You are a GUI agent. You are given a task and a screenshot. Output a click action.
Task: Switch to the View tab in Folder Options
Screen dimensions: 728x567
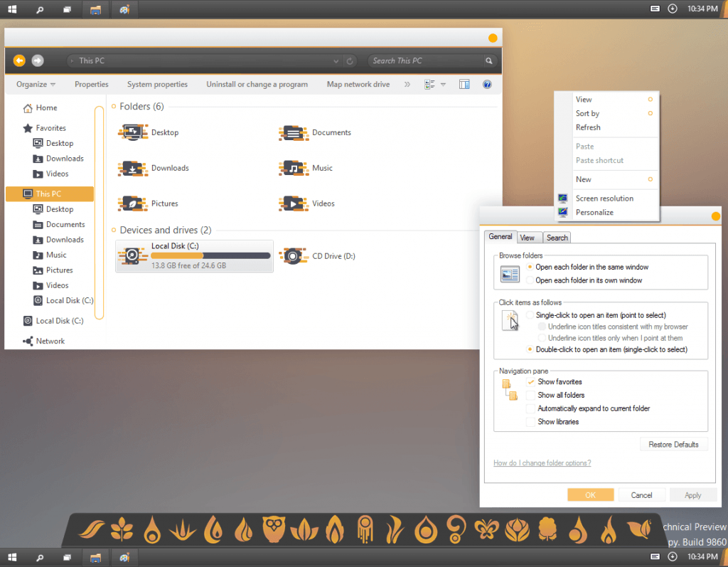pos(528,237)
